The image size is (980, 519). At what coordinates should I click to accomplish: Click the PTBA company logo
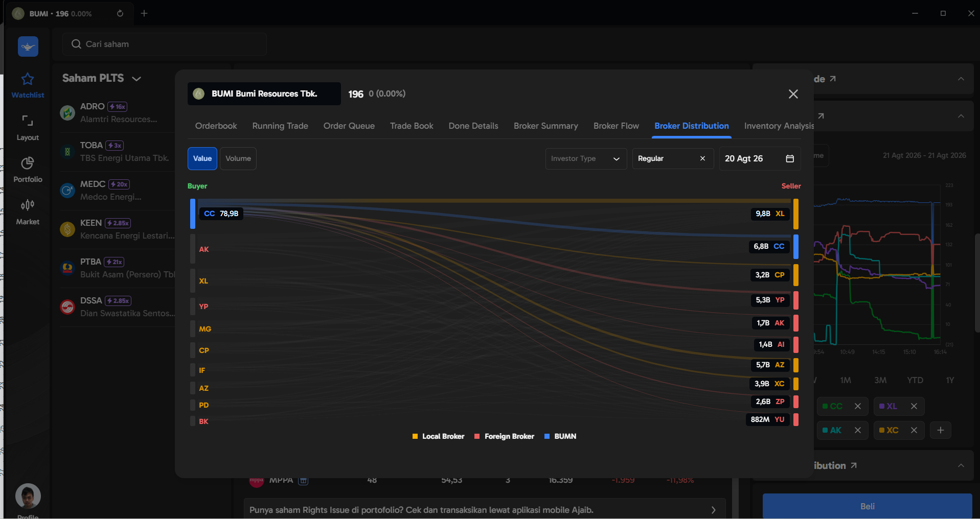click(67, 268)
